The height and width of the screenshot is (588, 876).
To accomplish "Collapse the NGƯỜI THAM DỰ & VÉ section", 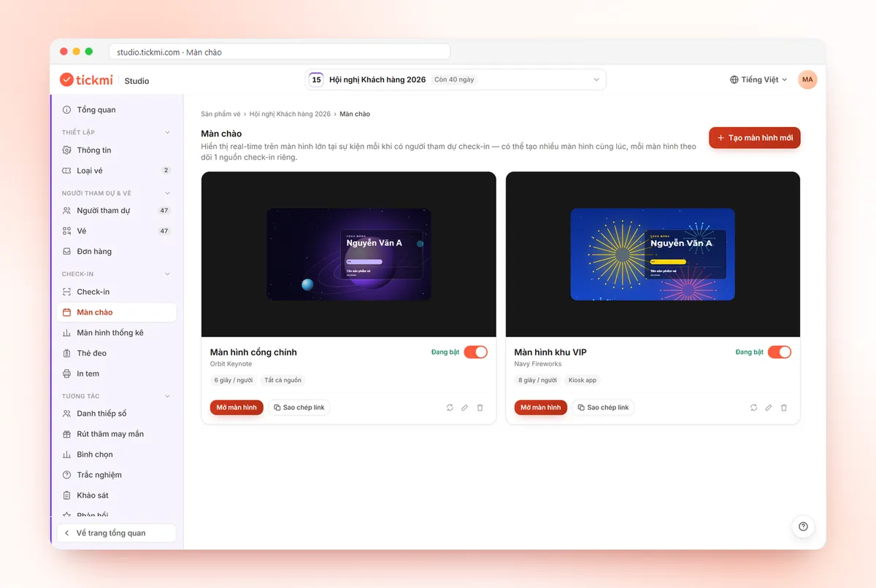I will click(x=167, y=193).
